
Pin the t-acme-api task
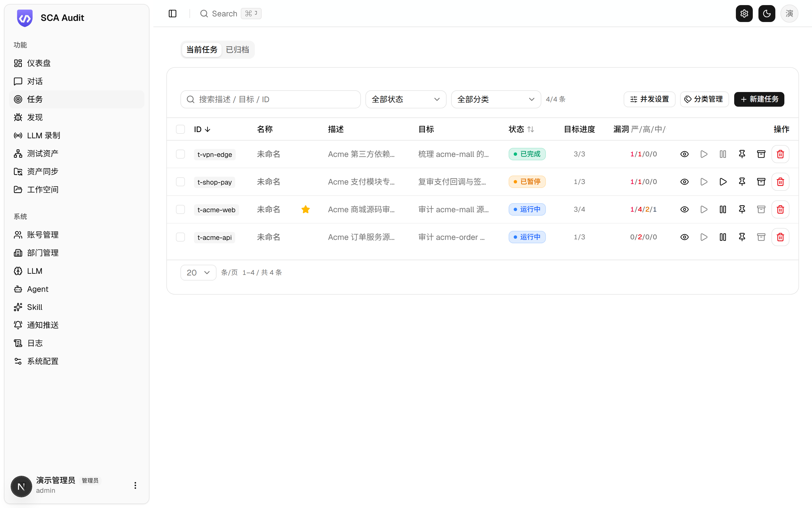(742, 237)
